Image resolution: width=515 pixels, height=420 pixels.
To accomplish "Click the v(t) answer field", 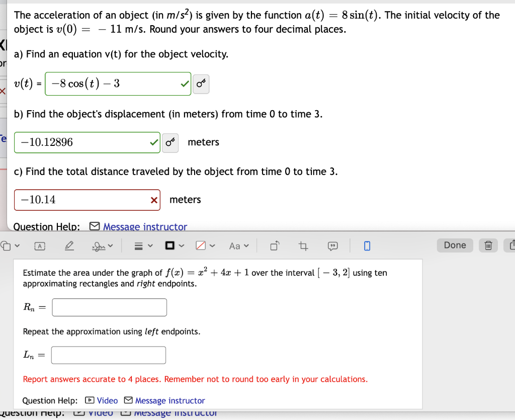I will pos(118,83).
